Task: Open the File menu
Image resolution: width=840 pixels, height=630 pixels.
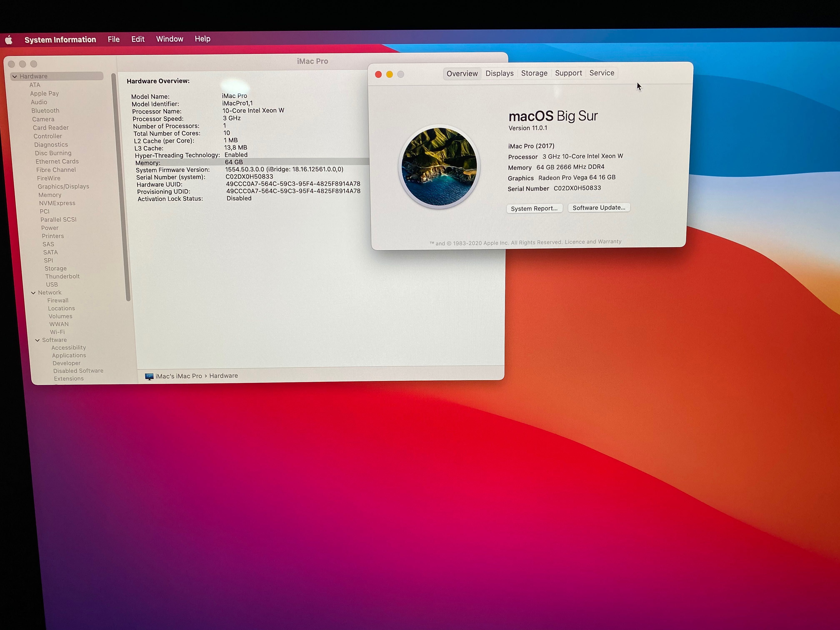Action: 114,39
